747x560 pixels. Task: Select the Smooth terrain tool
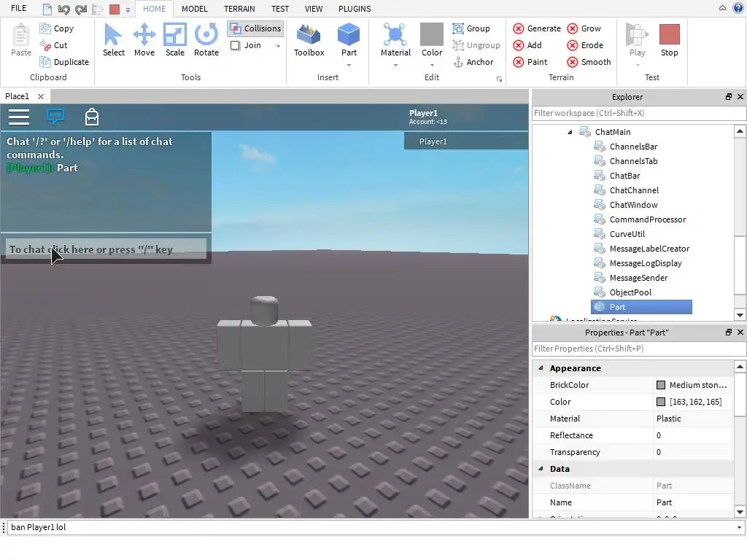[589, 62]
